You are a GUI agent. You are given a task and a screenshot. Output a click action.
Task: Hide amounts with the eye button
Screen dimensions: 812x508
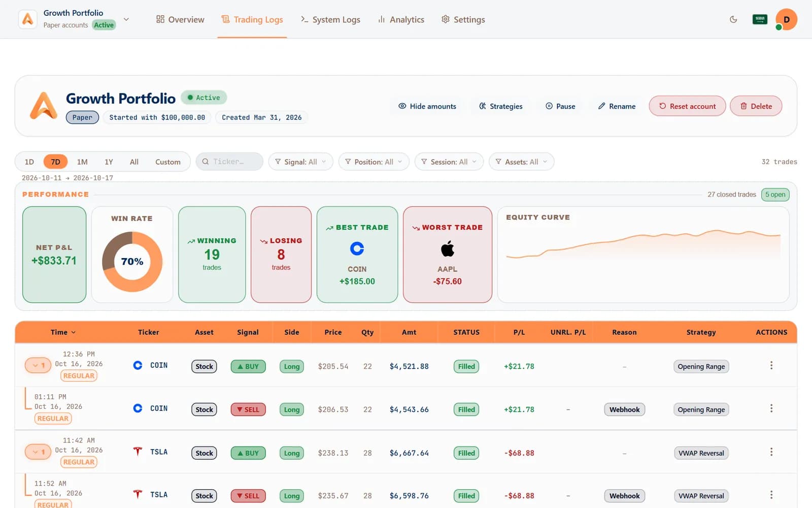(427, 106)
